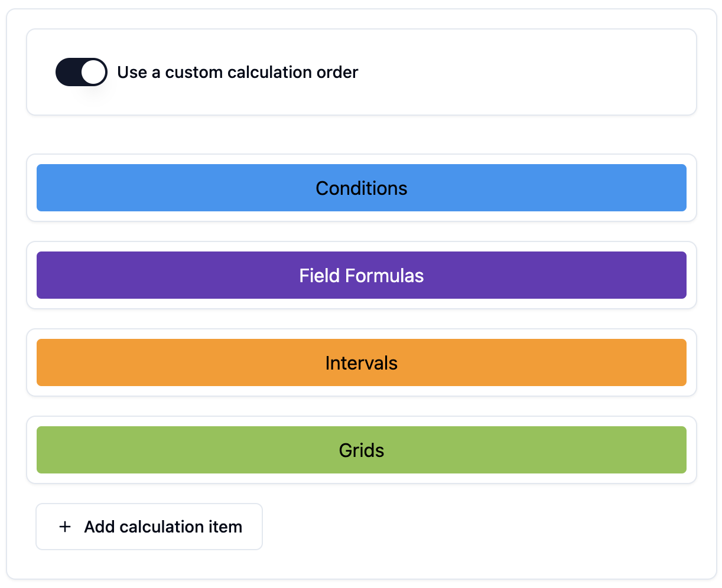Select the orange Intervals calculation bar
The width and height of the screenshot is (722, 588).
pyautogui.click(x=361, y=362)
